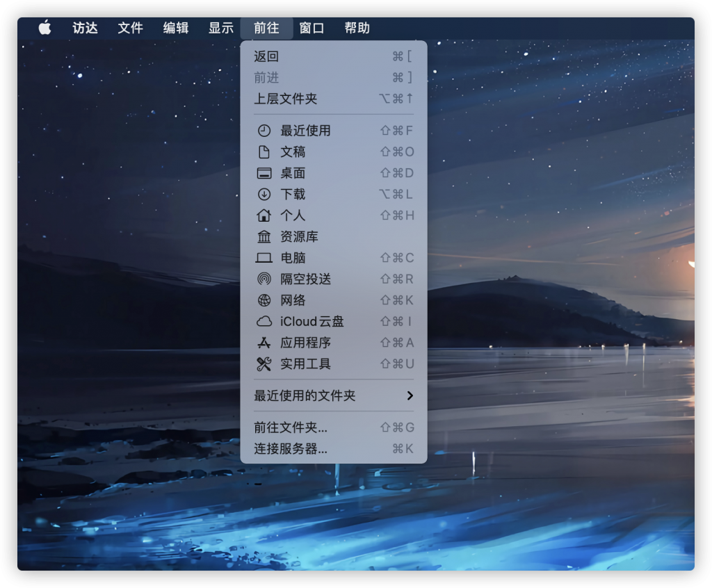Click the desktop icon beside 桌面
This screenshot has height=588, width=712.
pyautogui.click(x=264, y=173)
